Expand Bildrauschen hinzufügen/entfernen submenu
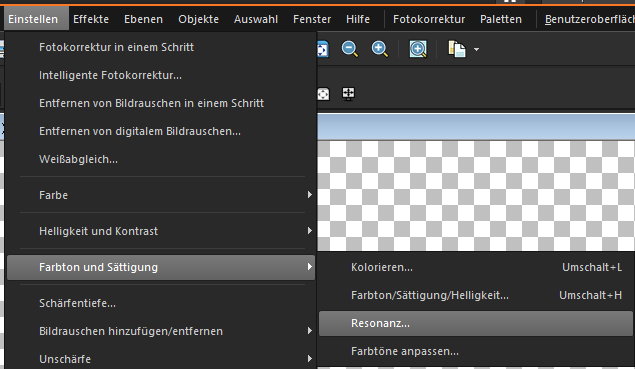The width and height of the screenshot is (635, 369). tap(161, 331)
